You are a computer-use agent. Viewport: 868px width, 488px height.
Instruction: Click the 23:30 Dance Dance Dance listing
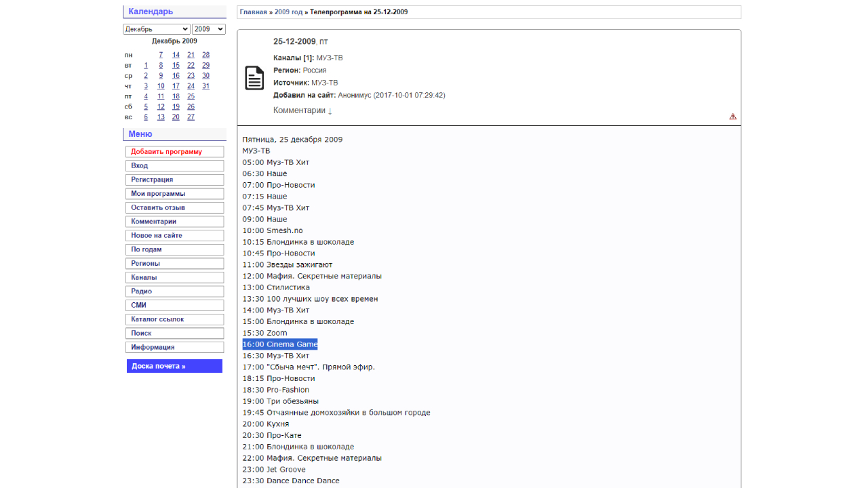click(x=291, y=481)
